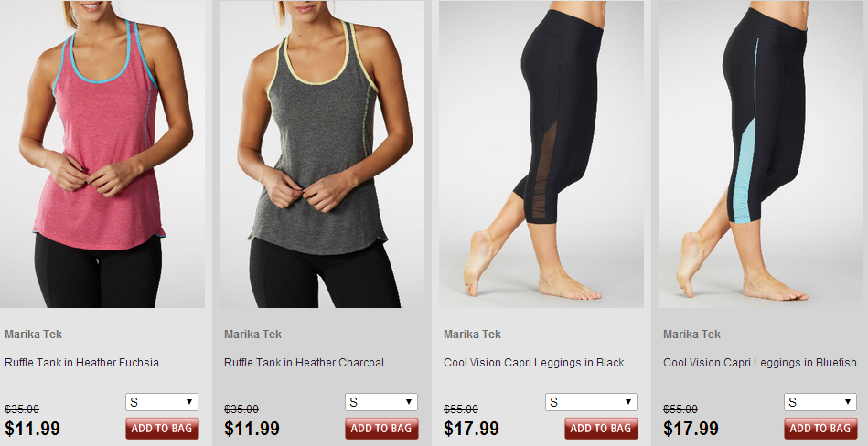The image size is (868, 446).
Task: Open Cool Vision Capri Leggings in Bluefish title
Action: click(x=759, y=363)
